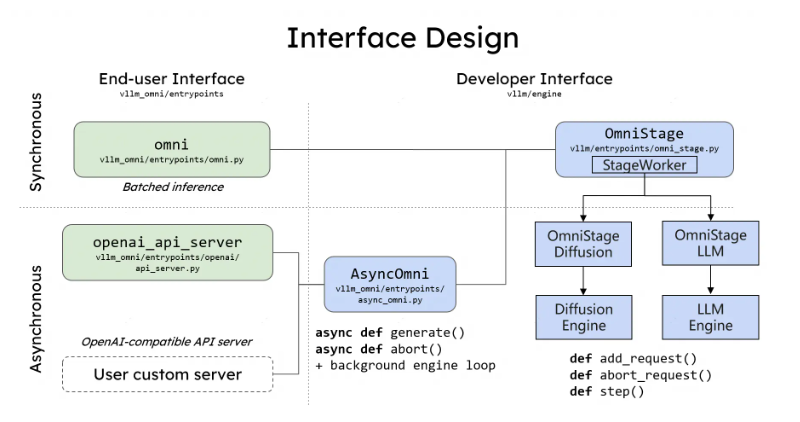Click the LLM Engine box
This screenshot has height=422, width=800.
pos(711,318)
